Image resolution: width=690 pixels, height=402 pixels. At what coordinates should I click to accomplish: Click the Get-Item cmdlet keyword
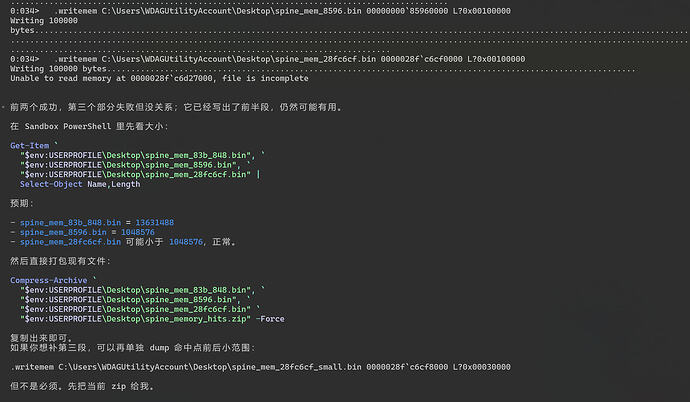click(29, 146)
